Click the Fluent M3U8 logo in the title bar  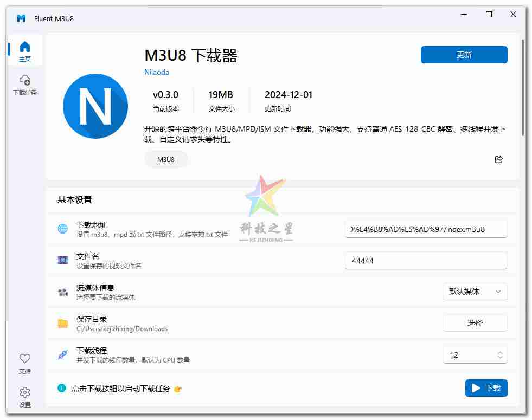(21, 18)
